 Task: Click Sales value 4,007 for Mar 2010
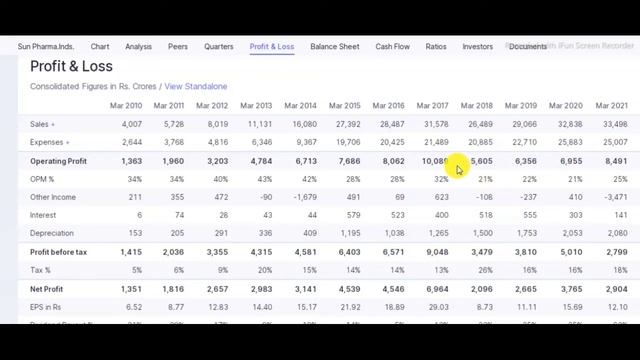click(x=131, y=124)
